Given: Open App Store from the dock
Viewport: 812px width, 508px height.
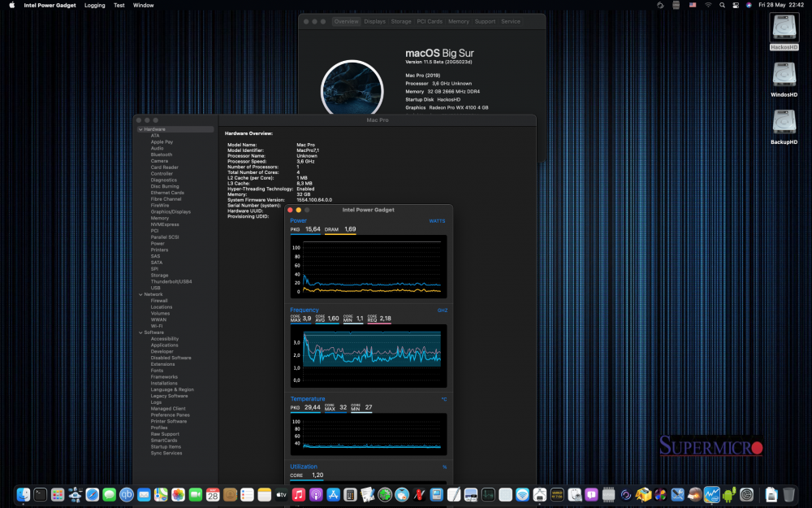Looking at the screenshot, I should point(333,494).
